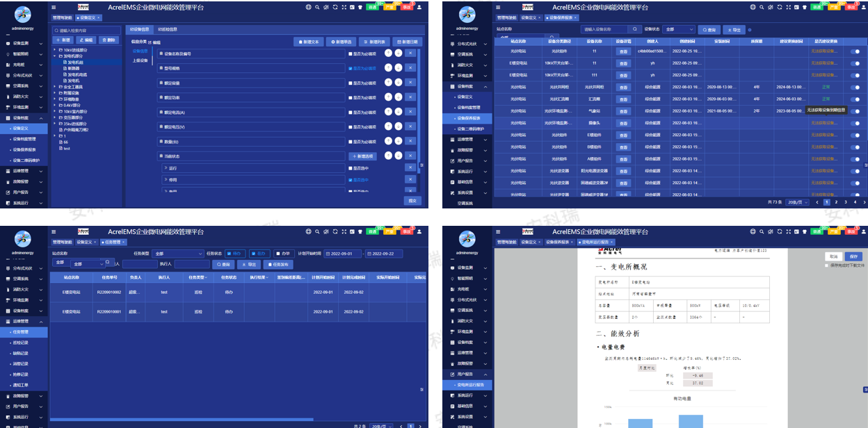Click refresh icon in device definition window header
This screenshot has width=868, height=428.
tap(335, 8)
